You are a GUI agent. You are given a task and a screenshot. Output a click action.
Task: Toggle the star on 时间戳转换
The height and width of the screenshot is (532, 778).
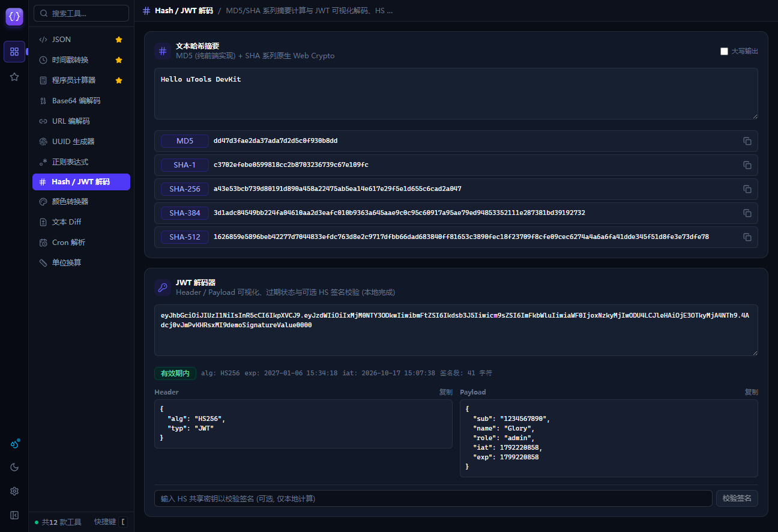[119, 60]
